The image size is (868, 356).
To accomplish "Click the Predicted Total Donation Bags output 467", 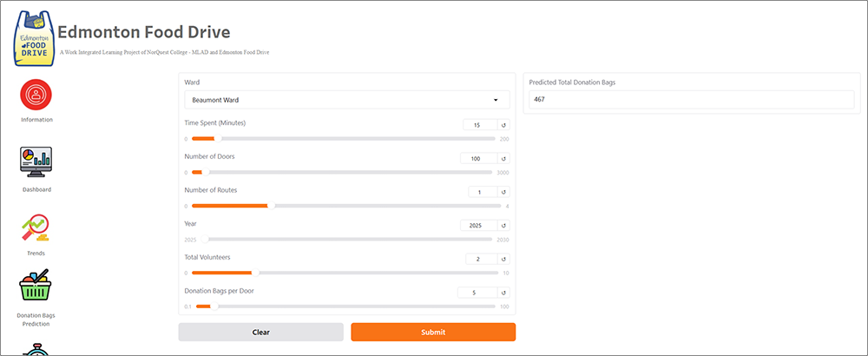I will pyautogui.click(x=692, y=100).
